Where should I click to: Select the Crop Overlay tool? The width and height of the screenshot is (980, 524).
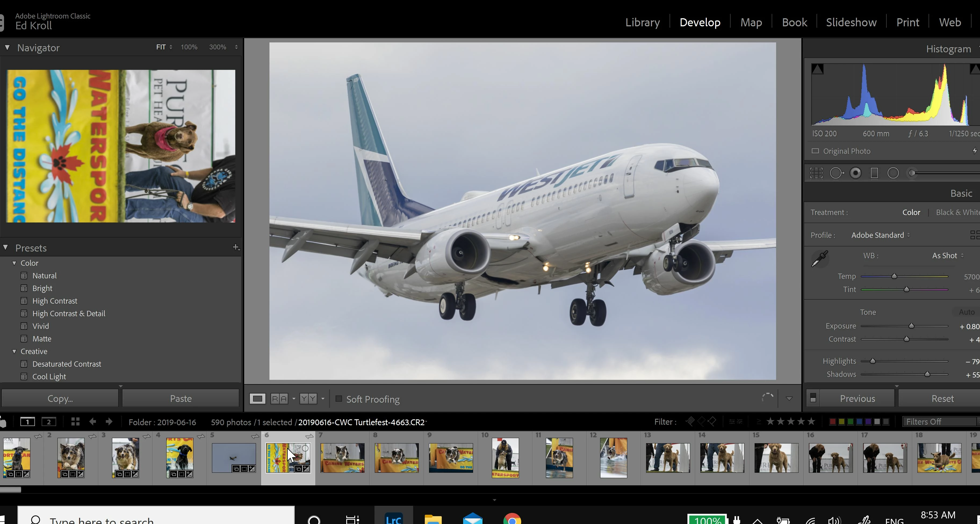pyautogui.click(x=816, y=173)
